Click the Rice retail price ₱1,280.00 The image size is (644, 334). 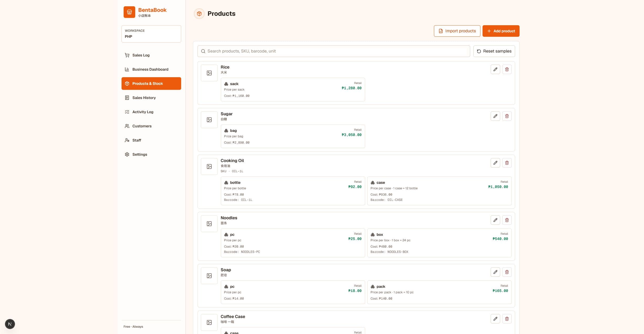352,88
